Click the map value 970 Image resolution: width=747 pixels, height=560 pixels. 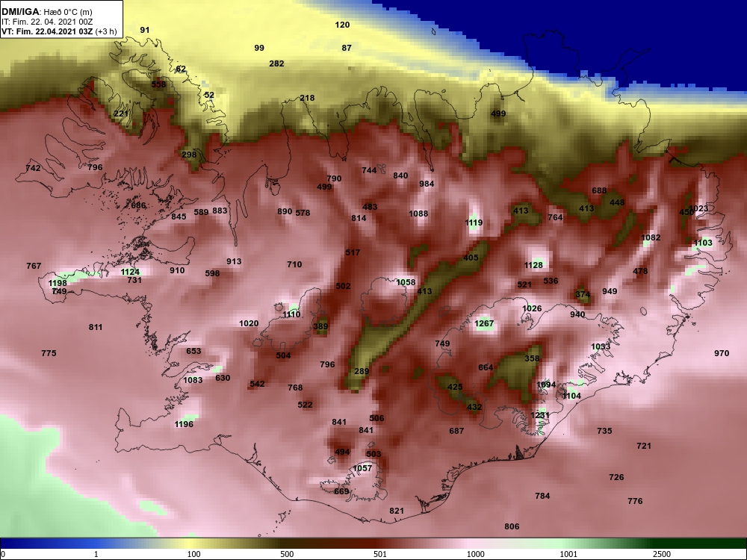pos(722,353)
